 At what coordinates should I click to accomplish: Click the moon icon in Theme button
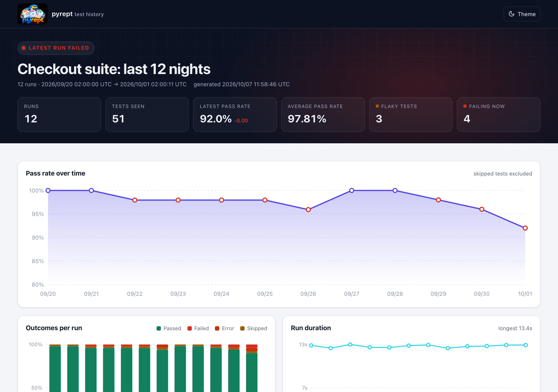(x=511, y=14)
